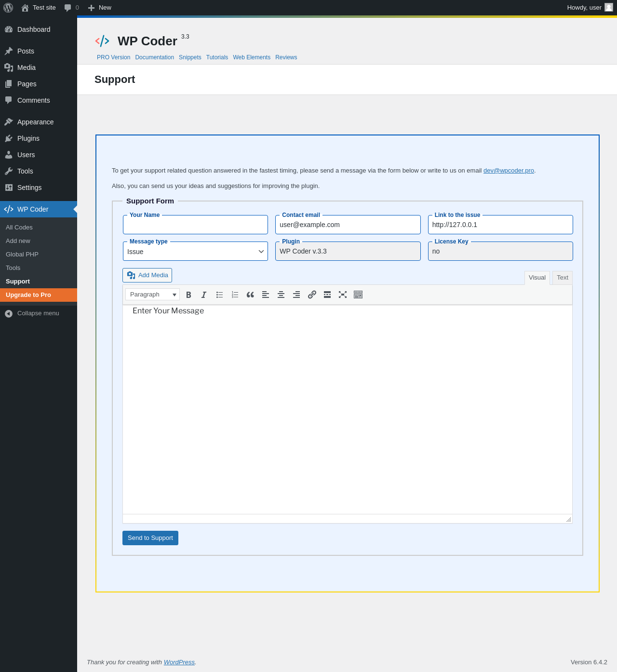This screenshot has height=672, width=617.
Task: Open the Message type dropdown
Action: tap(195, 251)
